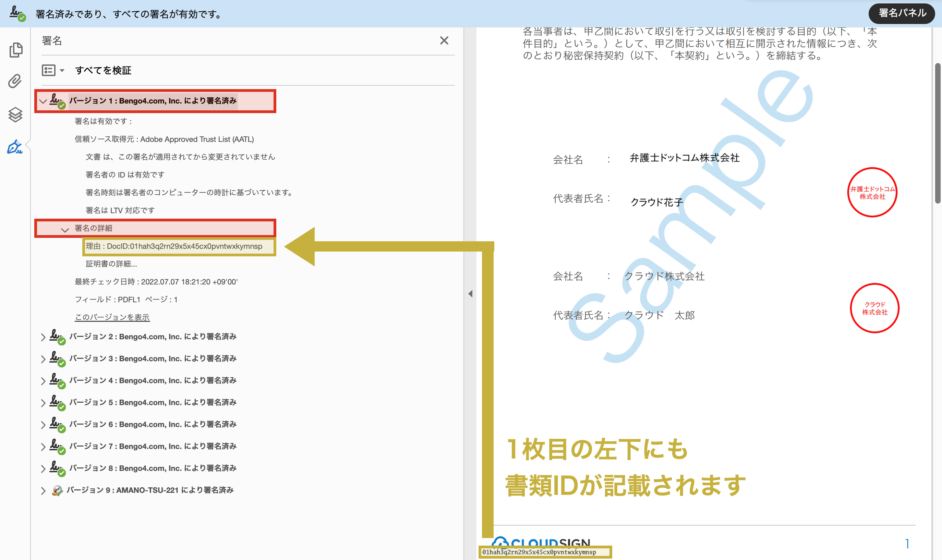This screenshot has width=942, height=560.
Task: Click the document ID text at page bottom
Action: pos(539,552)
